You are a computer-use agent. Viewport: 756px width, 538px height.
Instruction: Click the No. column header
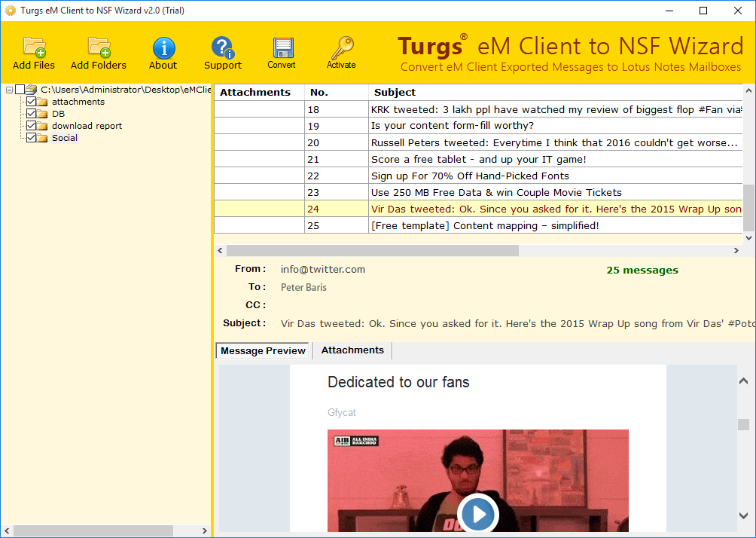[x=336, y=92]
